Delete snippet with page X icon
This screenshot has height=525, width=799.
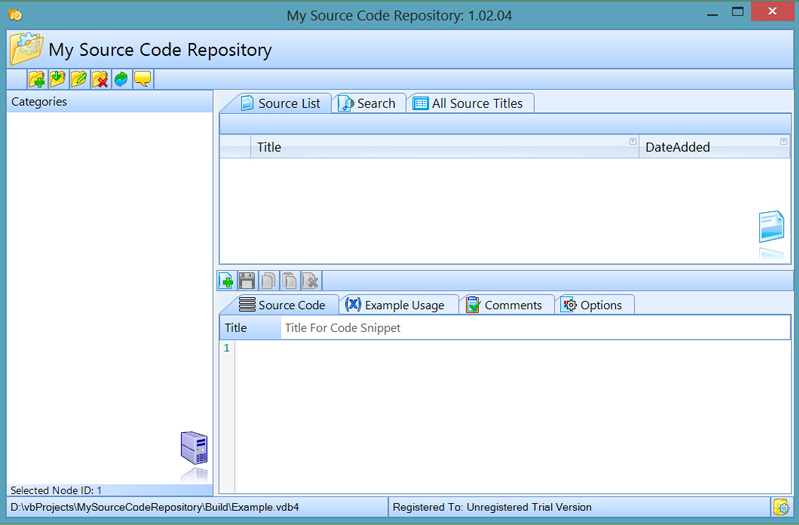310,281
